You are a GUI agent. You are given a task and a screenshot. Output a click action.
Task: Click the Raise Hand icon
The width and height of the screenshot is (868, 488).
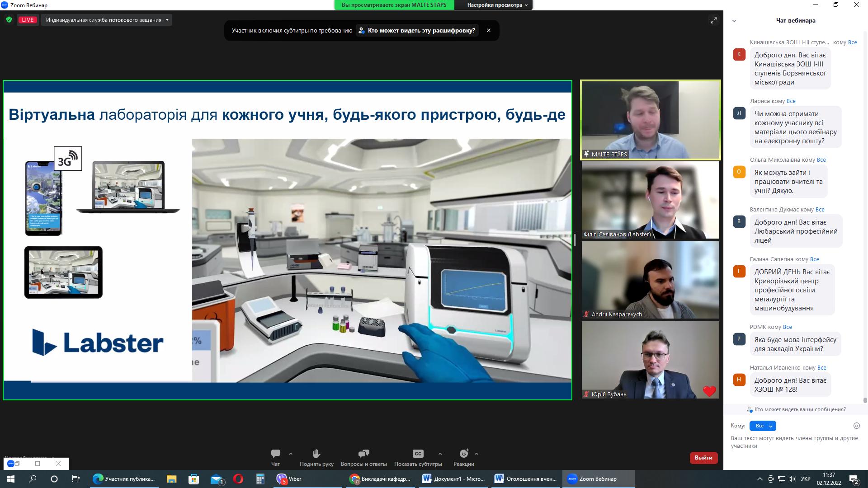[316, 454]
